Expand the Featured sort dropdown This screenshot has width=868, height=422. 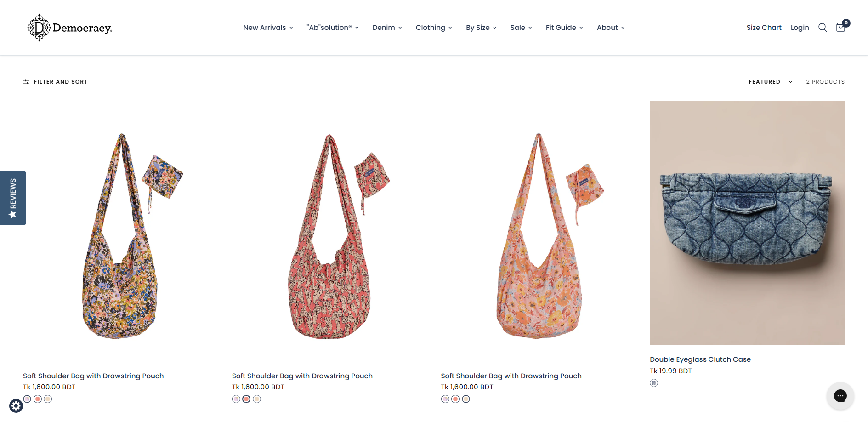(771, 82)
